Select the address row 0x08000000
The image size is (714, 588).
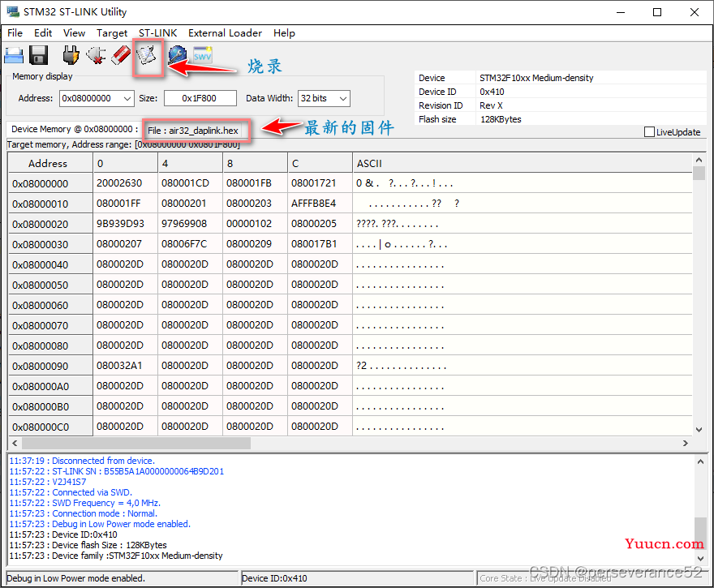point(50,183)
